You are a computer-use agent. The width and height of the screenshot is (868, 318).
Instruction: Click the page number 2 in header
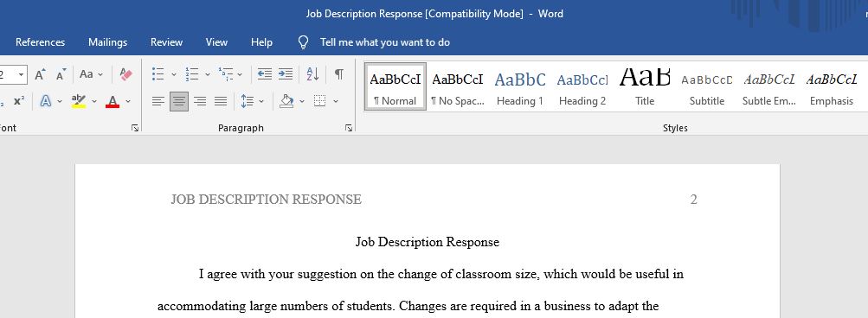694,200
